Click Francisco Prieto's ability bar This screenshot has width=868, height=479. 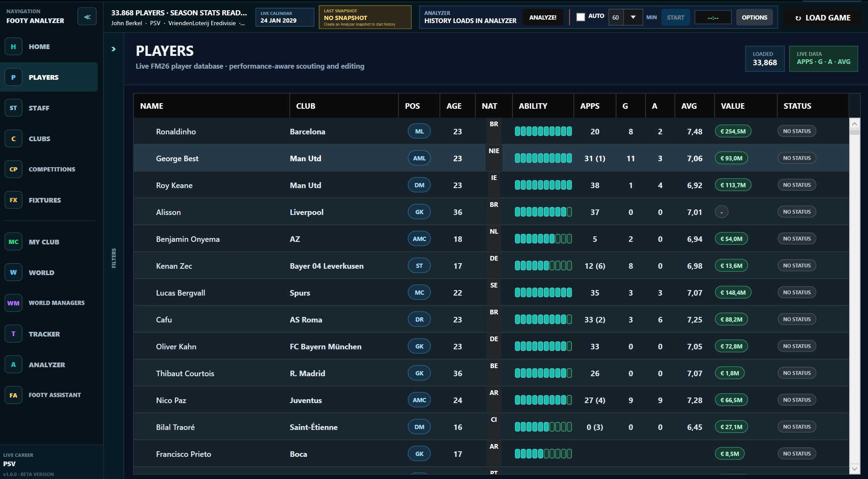[543, 454]
